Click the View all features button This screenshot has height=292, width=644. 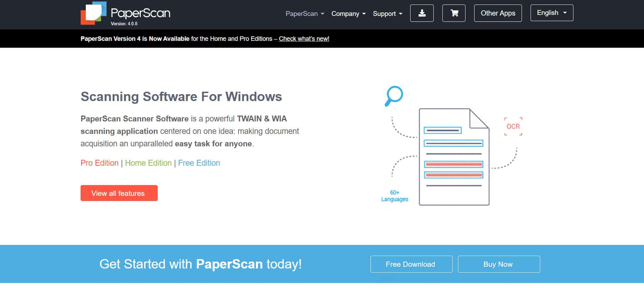tap(119, 193)
